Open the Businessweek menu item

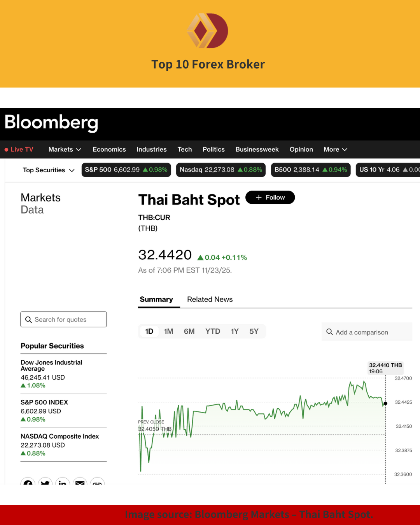pyautogui.click(x=257, y=149)
